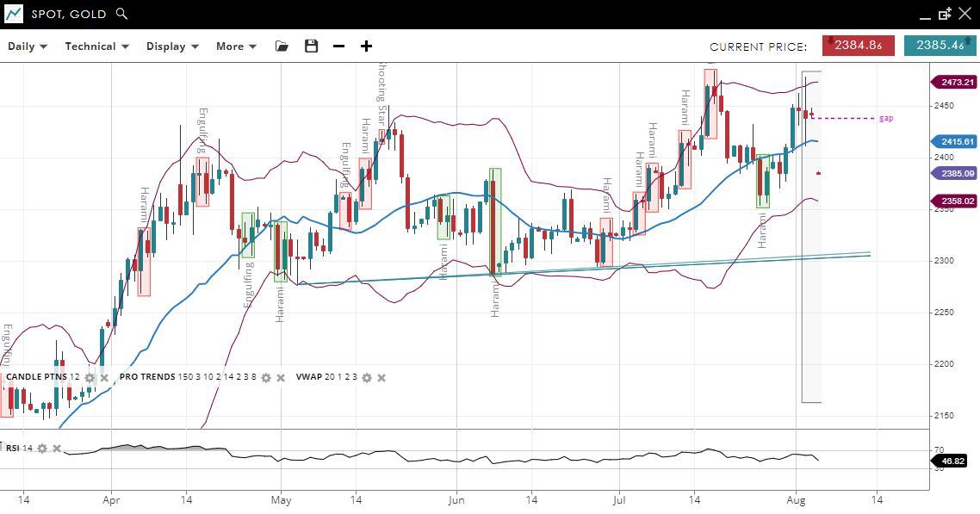Pop out the chart window icon

click(x=945, y=14)
